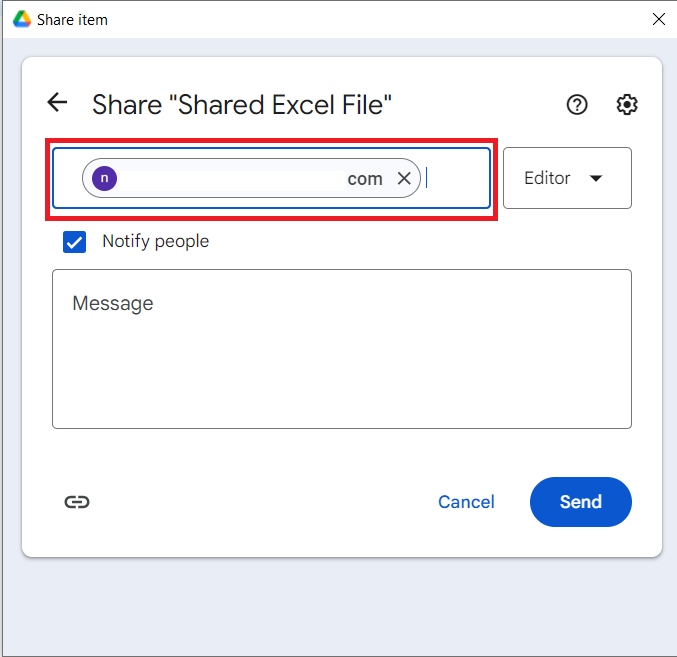Go back using the left arrow
Image resolution: width=677 pixels, height=657 pixels.
pyautogui.click(x=57, y=103)
